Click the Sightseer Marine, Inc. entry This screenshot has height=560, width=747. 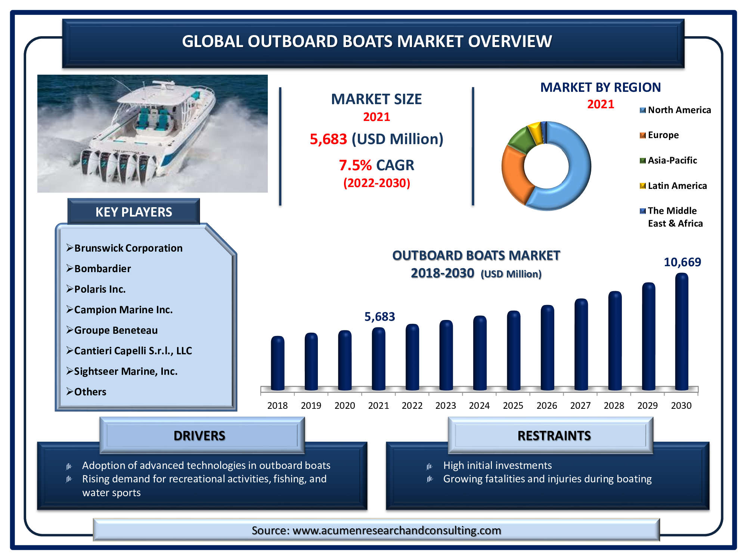(x=126, y=371)
